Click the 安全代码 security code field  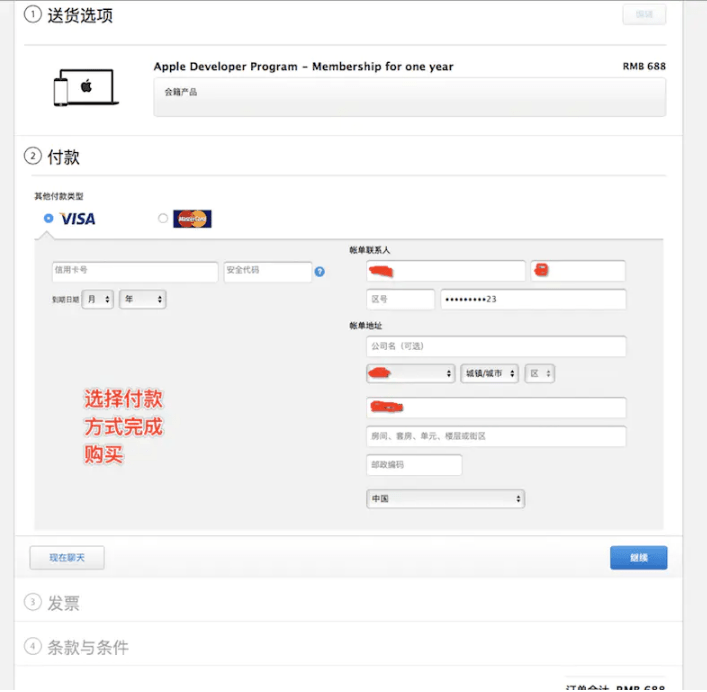(268, 271)
